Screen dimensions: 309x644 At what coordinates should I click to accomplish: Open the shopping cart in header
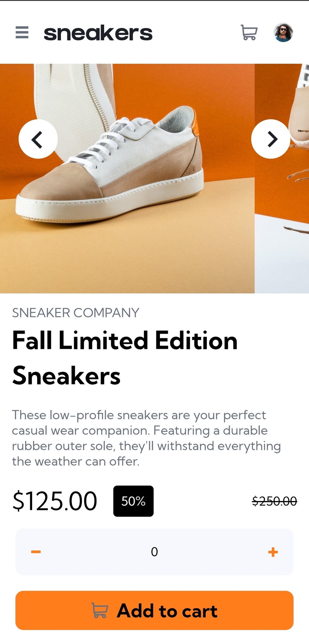coord(249,32)
